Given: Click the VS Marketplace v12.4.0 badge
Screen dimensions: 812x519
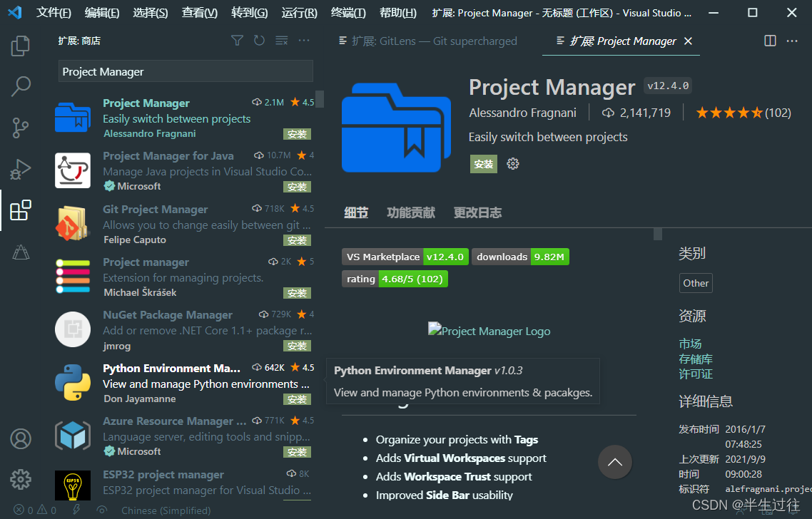Looking at the screenshot, I should click(405, 257).
